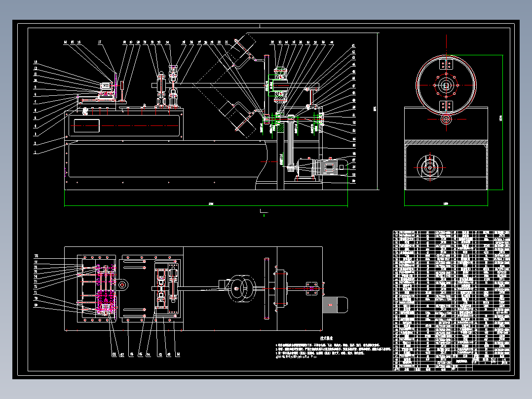The width and height of the screenshot is (532, 399).
Task: Click part balloon number 2
Action: (35, 144)
